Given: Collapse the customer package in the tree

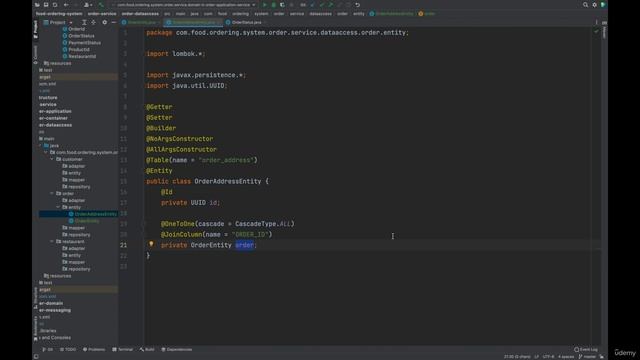Looking at the screenshot, I should click(52, 159).
